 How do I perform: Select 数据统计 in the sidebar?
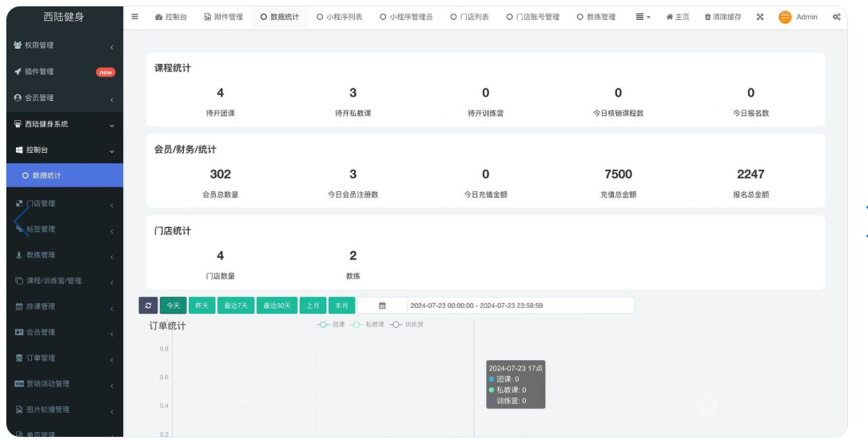coord(65,176)
